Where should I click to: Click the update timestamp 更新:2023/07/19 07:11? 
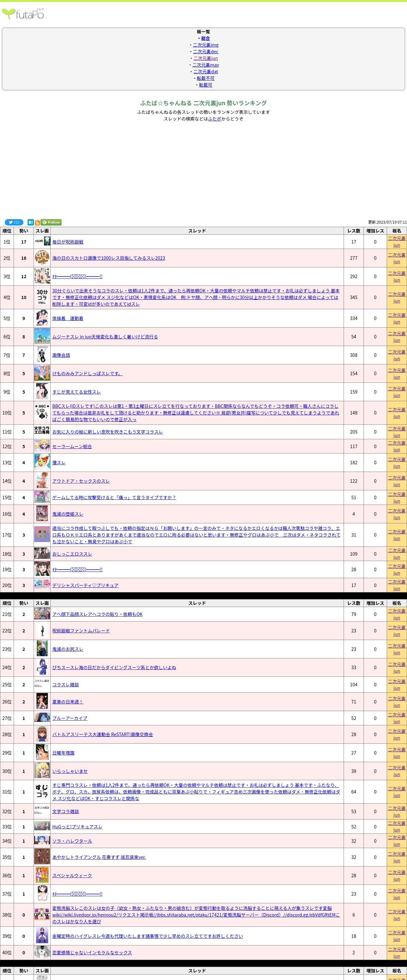click(x=387, y=222)
